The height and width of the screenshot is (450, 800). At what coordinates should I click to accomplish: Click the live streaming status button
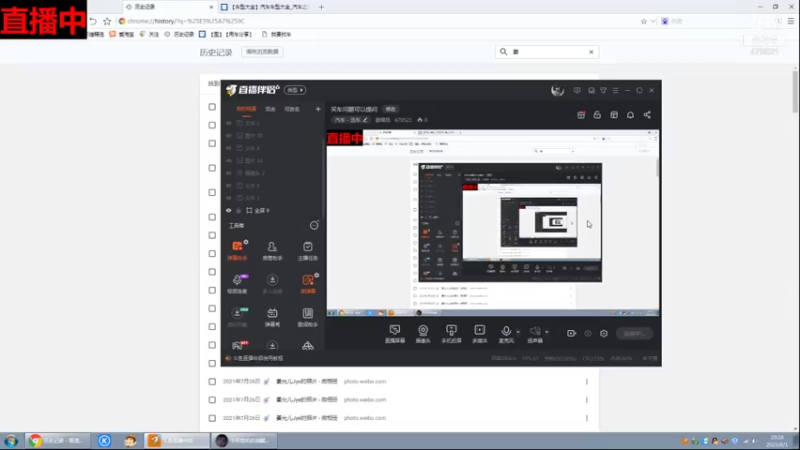634,333
